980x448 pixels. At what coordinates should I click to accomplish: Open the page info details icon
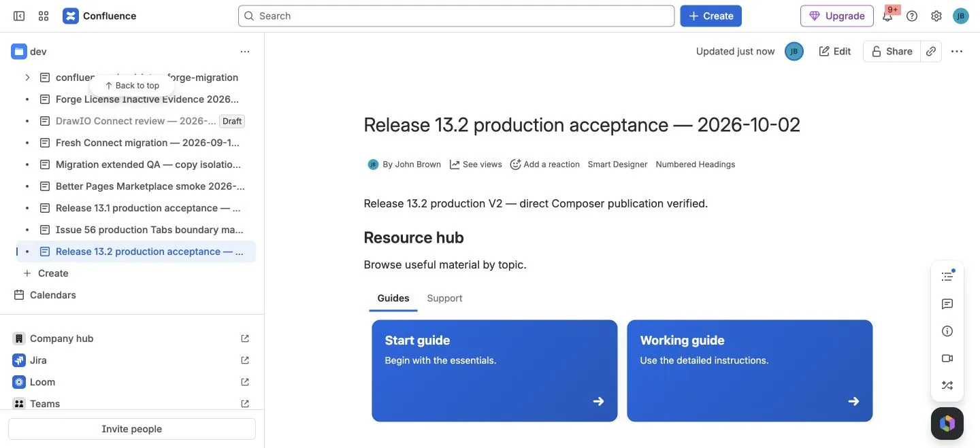(x=947, y=331)
